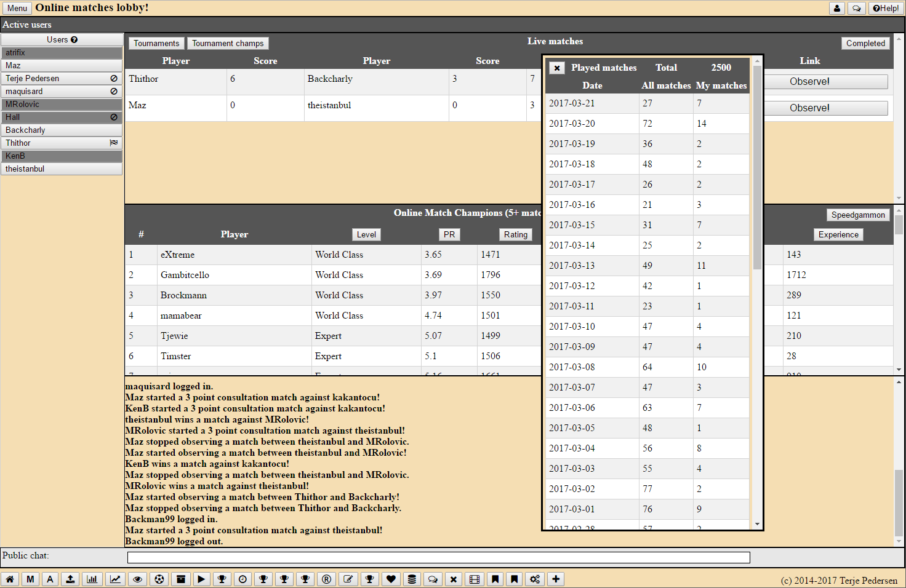
Task: Click the home icon in bottom toolbar
Action: (10, 579)
